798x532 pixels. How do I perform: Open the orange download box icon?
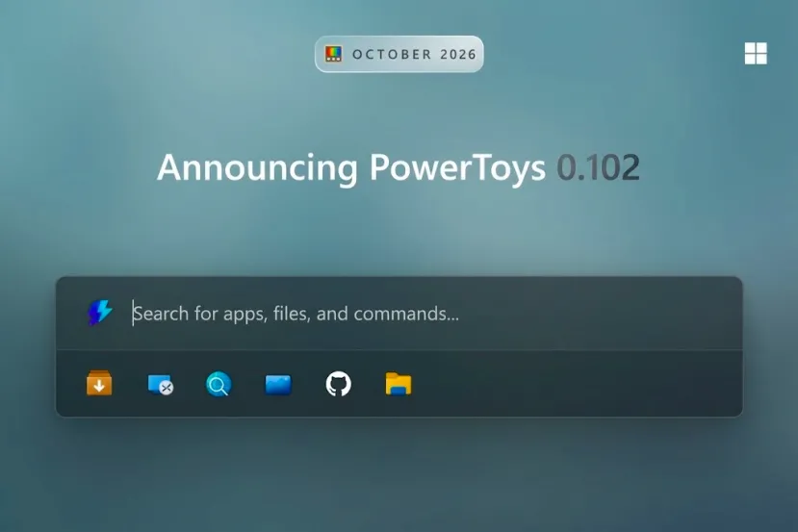(x=99, y=384)
